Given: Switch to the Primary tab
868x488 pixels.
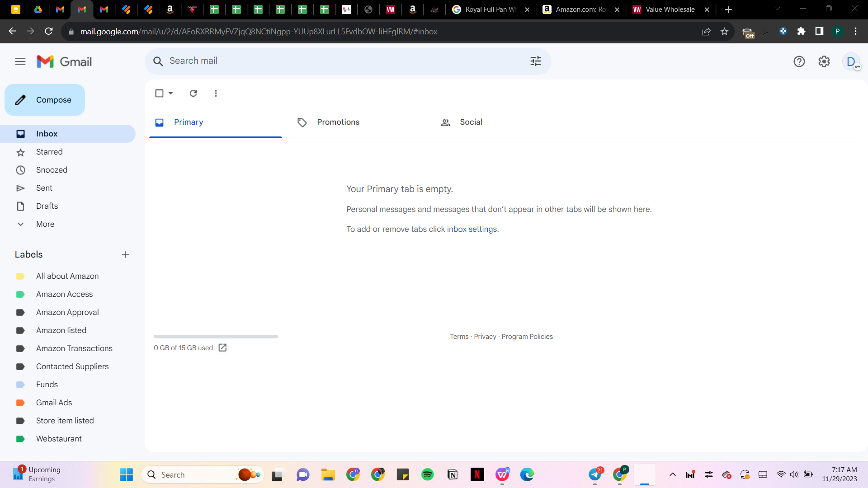Looking at the screenshot, I should [216, 122].
